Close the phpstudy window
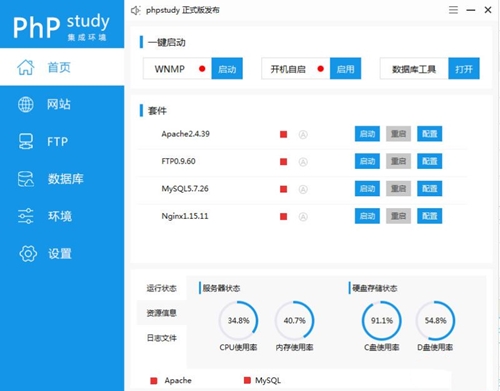 488,10
